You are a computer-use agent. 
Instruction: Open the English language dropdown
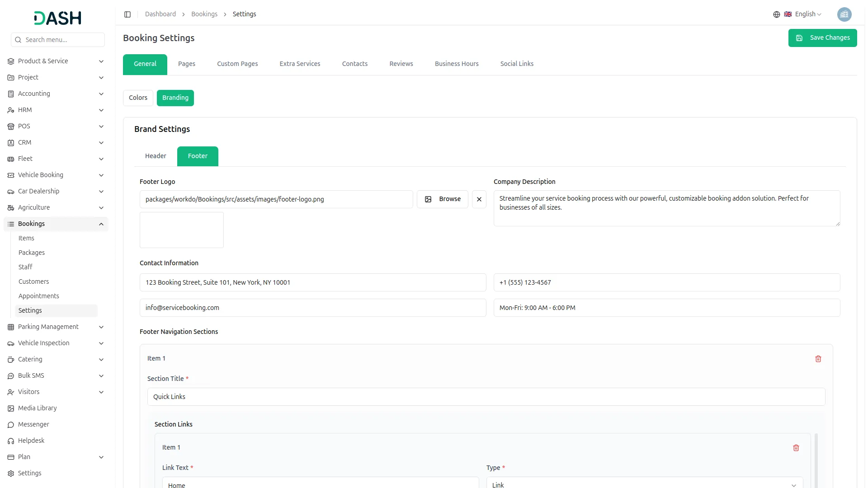pyautogui.click(x=807, y=14)
